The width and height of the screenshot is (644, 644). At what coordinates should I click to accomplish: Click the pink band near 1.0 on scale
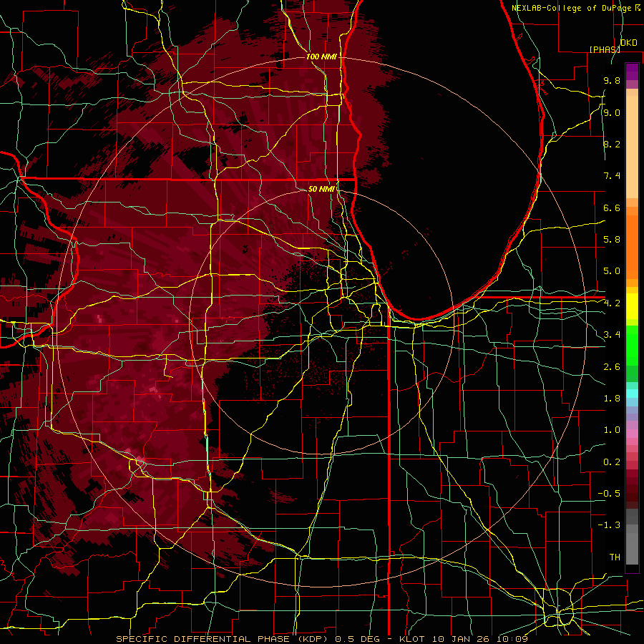(x=632, y=434)
